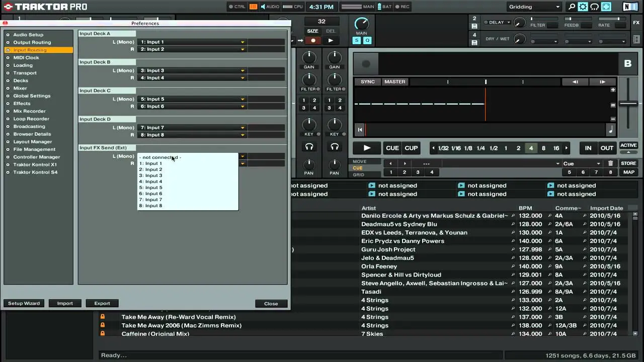This screenshot has height=362, width=644.
Task: Click the Setup Wizard button
Action: pyautogui.click(x=24, y=303)
